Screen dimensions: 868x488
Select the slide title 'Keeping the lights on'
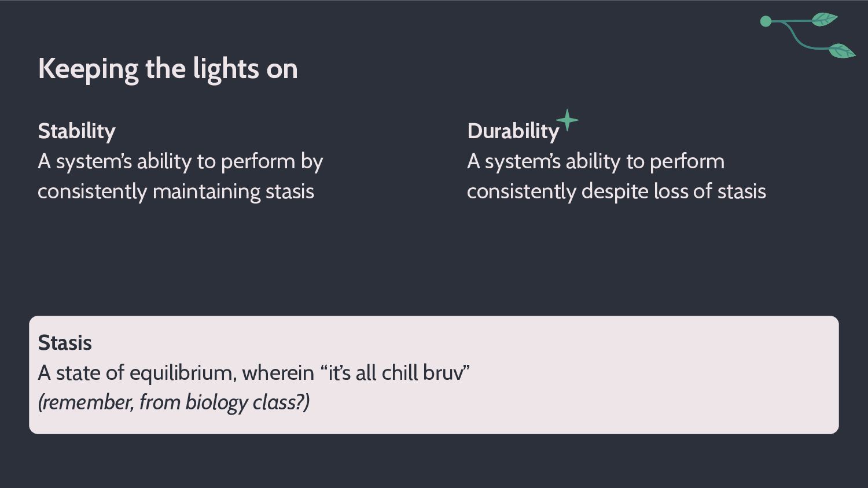pyautogui.click(x=168, y=69)
